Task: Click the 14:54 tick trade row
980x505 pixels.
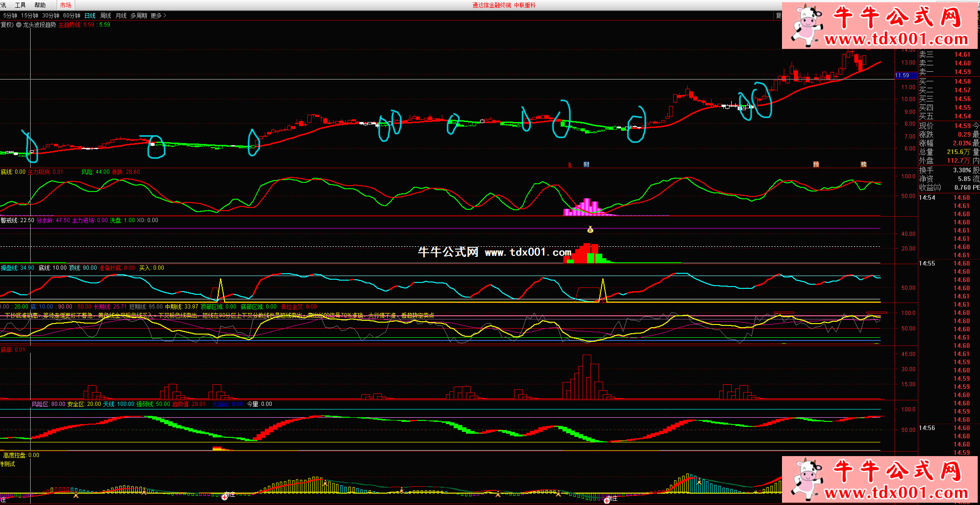Action: pyautogui.click(x=944, y=197)
